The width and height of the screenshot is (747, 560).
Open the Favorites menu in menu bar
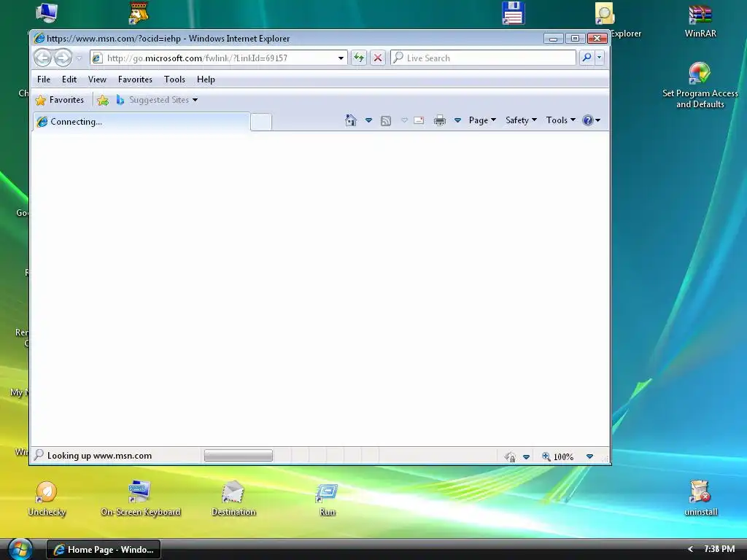click(135, 79)
